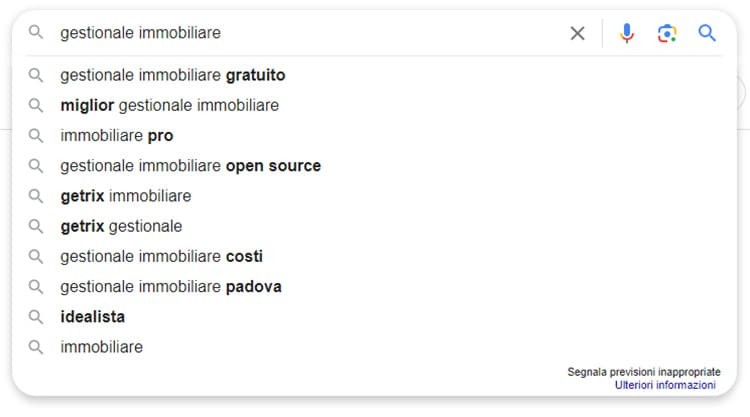The width and height of the screenshot is (750, 417).
Task: Pick 'gestionale immobiliare open source' suggestion
Action: point(375,166)
